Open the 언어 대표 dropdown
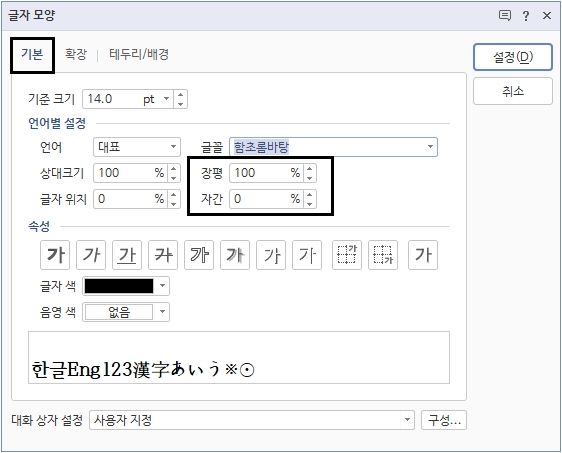The height and width of the screenshot is (453, 562). coord(137,147)
